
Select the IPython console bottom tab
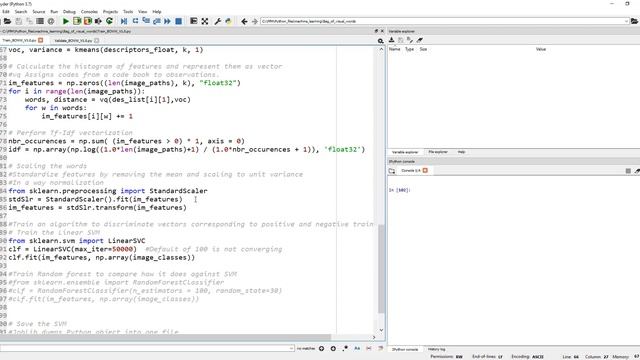pyautogui.click(x=405, y=349)
